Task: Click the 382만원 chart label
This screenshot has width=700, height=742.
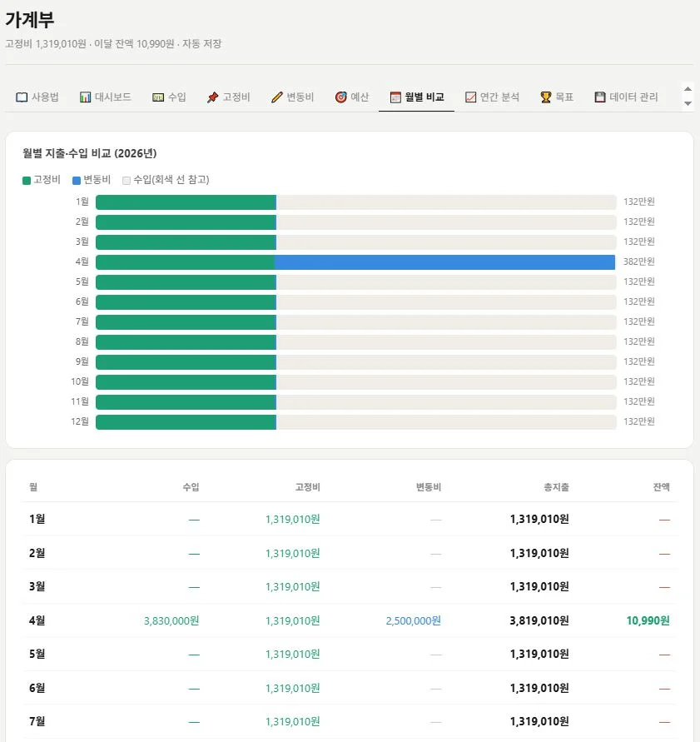Action: [x=639, y=261]
